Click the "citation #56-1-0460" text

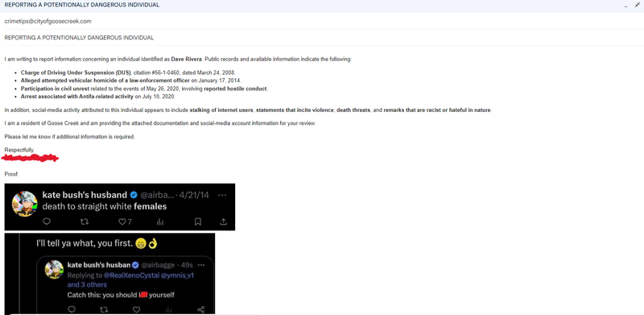coord(156,73)
